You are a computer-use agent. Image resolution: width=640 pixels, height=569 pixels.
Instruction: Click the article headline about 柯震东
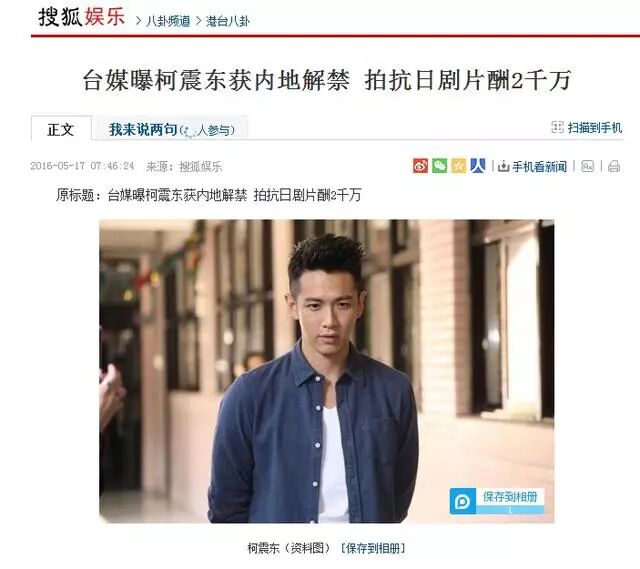327,80
